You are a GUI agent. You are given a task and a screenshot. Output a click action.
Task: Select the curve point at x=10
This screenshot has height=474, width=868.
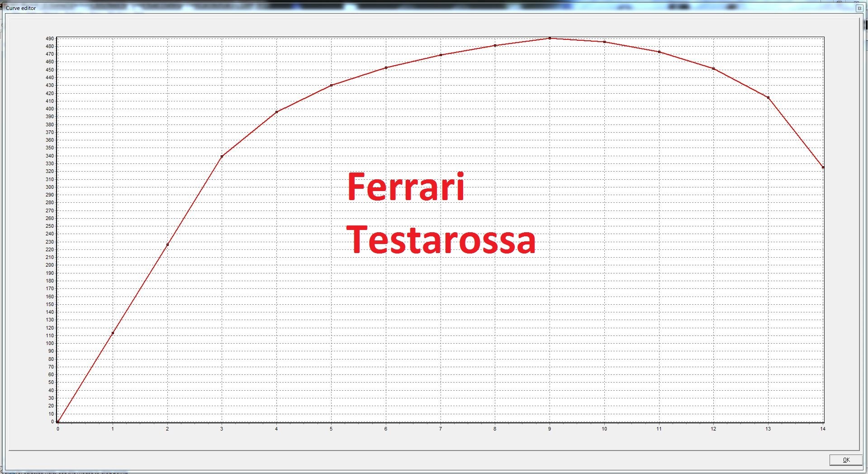(604, 42)
